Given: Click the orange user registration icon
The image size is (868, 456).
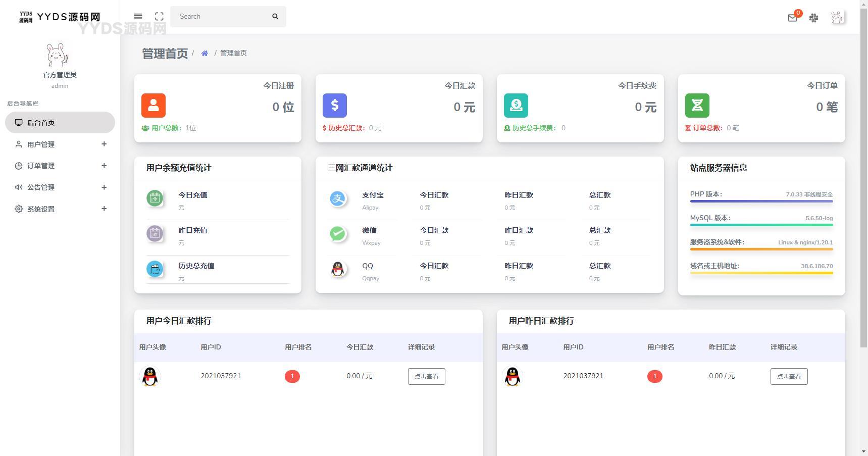Looking at the screenshot, I should 154,106.
